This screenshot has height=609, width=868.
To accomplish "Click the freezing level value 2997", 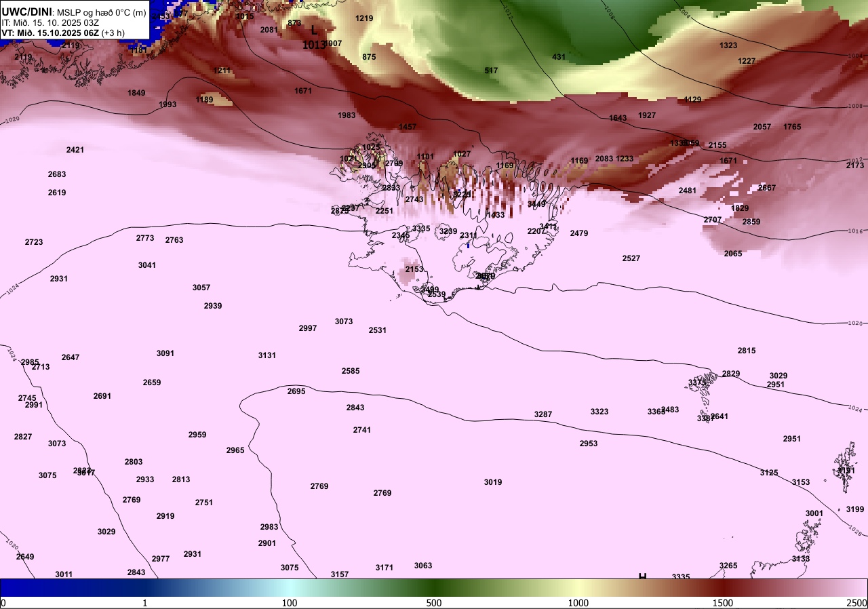I will point(308,328).
